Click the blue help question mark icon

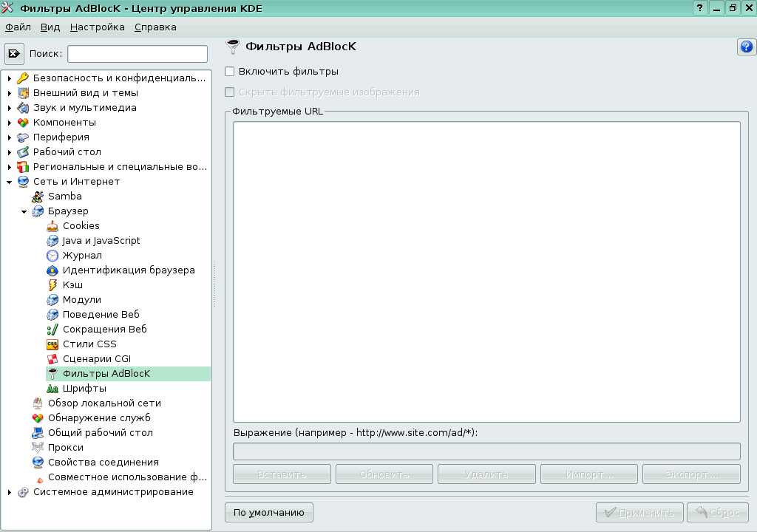click(746, 47)
